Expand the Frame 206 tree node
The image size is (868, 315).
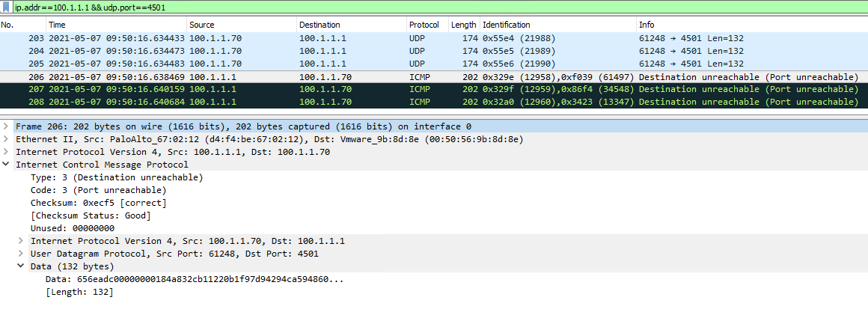click(x=5, y=126)
